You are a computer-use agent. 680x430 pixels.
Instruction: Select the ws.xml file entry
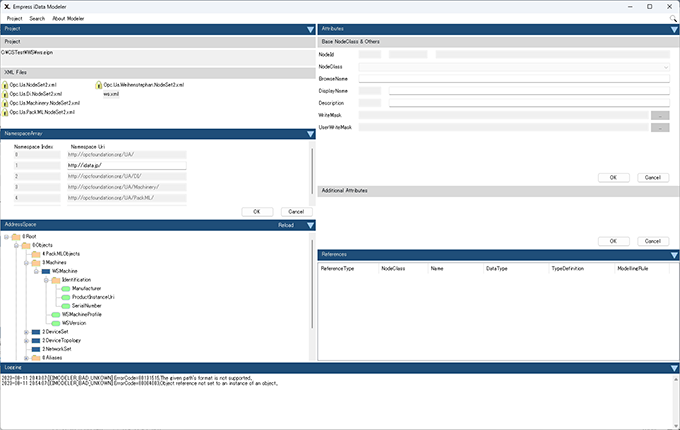point(111,94)
